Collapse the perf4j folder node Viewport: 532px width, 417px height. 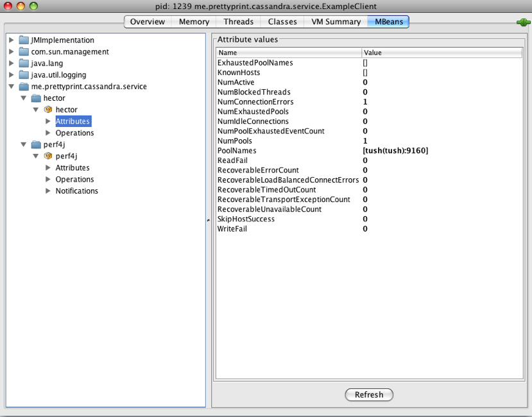pyautogui.click(x=23, y=144)
